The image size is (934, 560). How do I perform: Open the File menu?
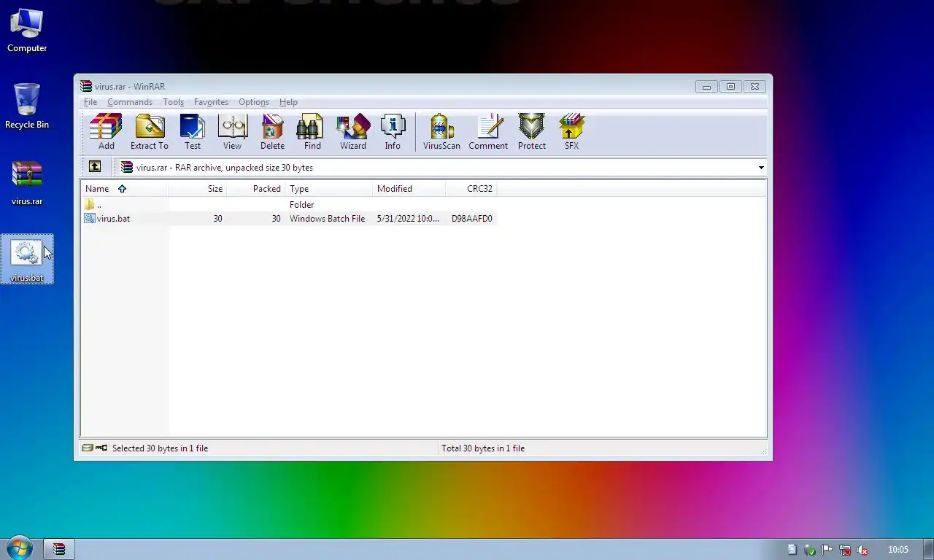(90, 102)
